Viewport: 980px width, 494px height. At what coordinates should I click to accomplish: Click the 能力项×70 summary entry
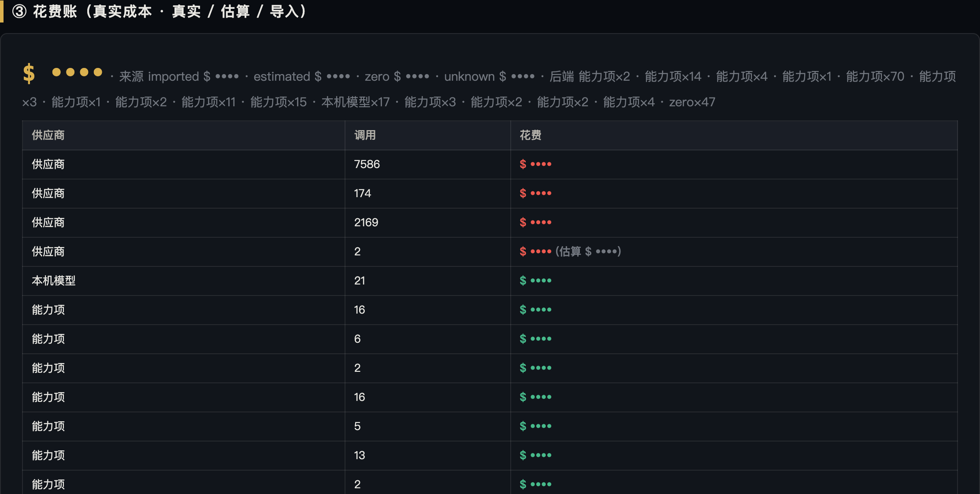[875, 77]
